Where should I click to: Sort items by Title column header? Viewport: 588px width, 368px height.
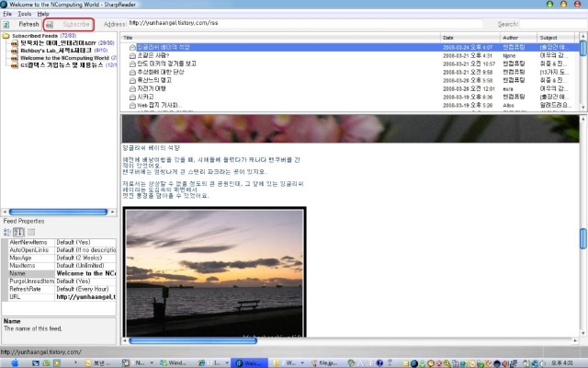(280, 38)
